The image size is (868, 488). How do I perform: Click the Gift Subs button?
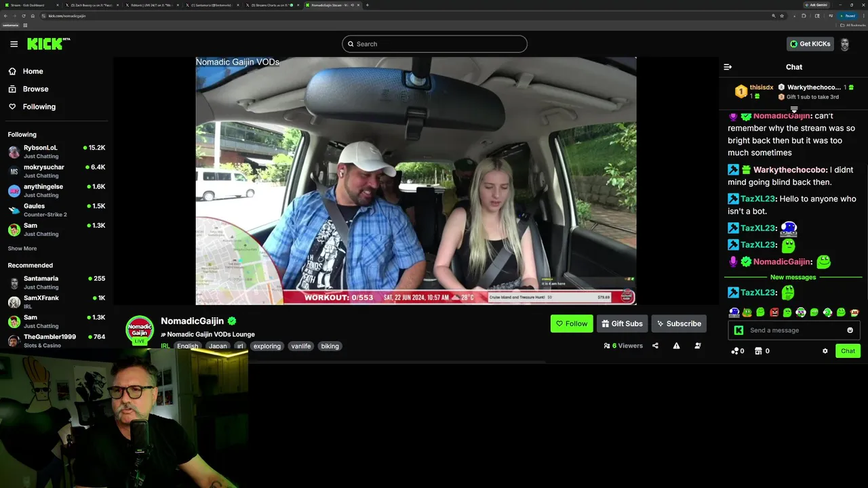[622, 323]
